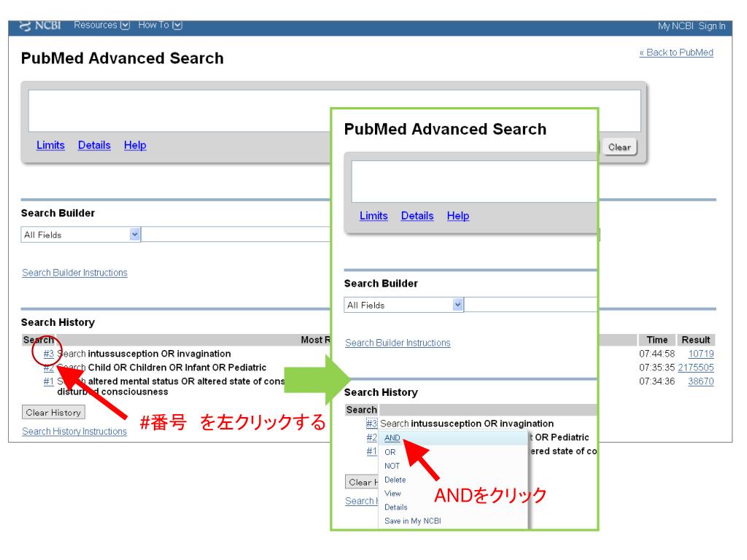Choose Save in My NCBI menu entry
The image size is (747, 560).
413,521
